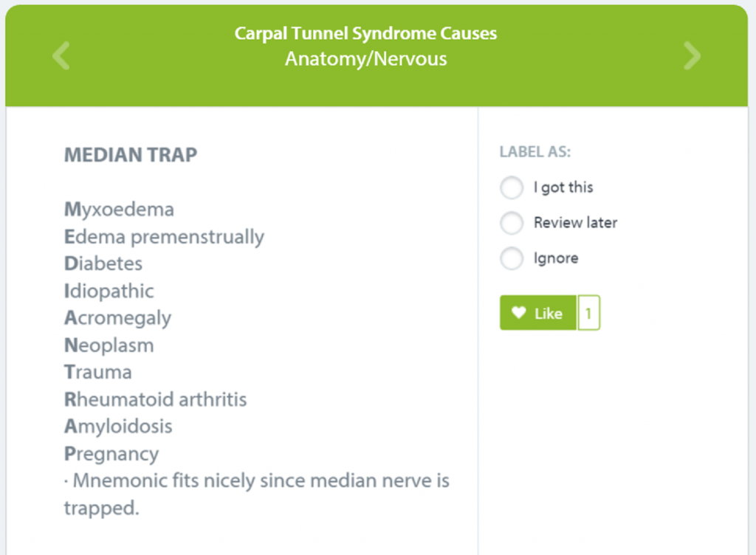Click the mnemonic explanation note text
Viewport: 756px width, 555px height.
click(x=256, y=494)
